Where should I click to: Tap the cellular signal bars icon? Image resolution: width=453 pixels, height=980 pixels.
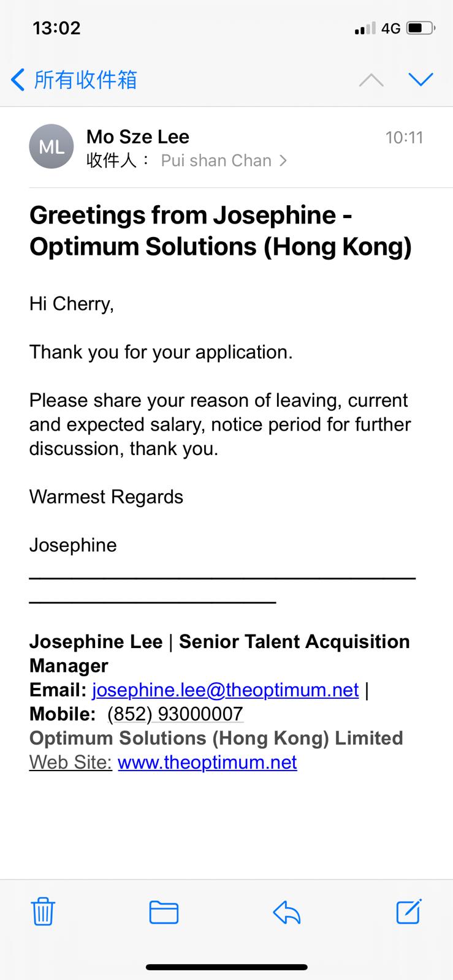[x=365, y=28]
